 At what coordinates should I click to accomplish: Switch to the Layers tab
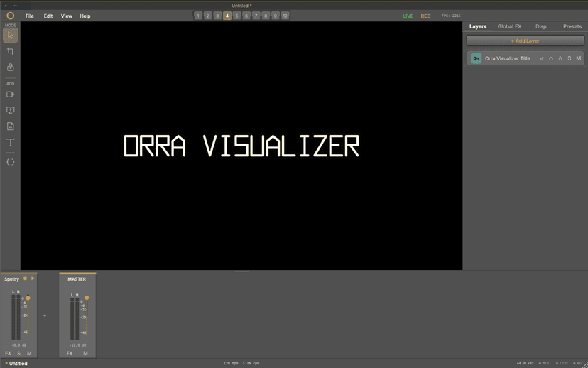click(x=478, y=26)
